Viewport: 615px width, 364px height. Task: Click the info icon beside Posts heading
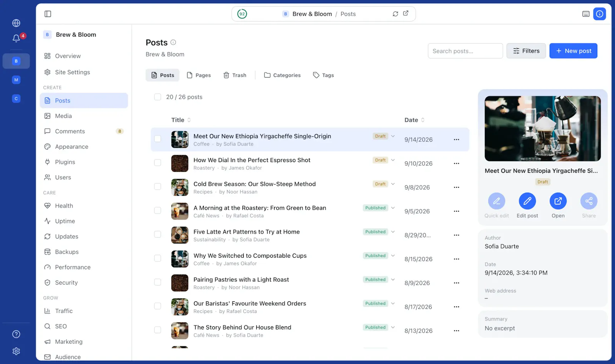[x=173, y=42]
